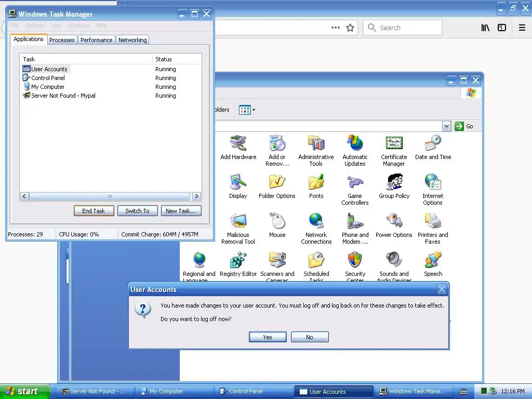Open Folder Options icon
Viewport: 532px width, 399px height.
pos(277,187)
